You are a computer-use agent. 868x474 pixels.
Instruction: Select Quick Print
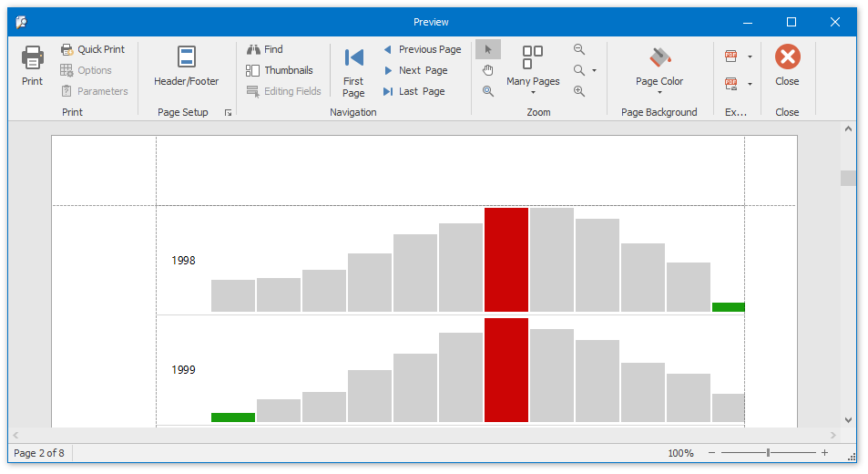pos(93,49)
